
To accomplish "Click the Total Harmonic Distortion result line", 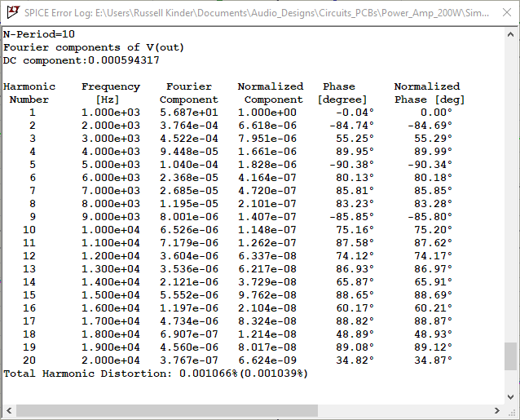I will coord(156,374).
